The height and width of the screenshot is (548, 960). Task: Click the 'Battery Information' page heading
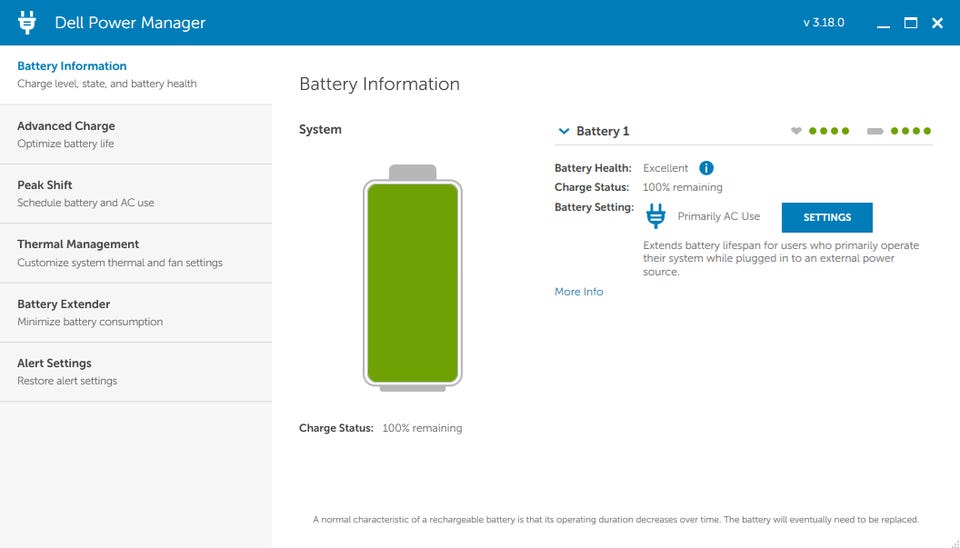pyautogui.click(x=380, y=84)
